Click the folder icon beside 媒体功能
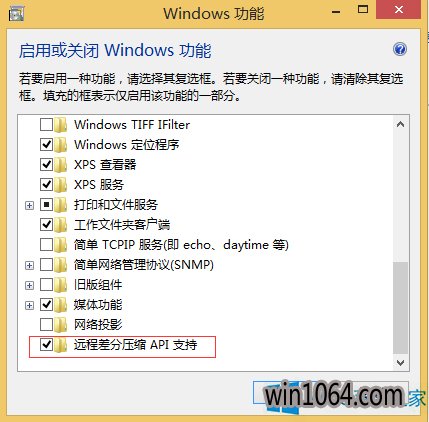This screenshot has width=429, height=422. point(61,305)
